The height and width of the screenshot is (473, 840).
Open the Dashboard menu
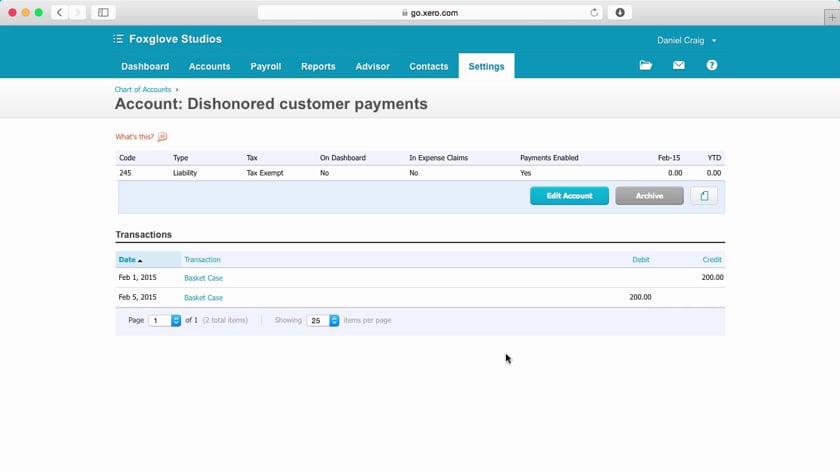(145, 66)
